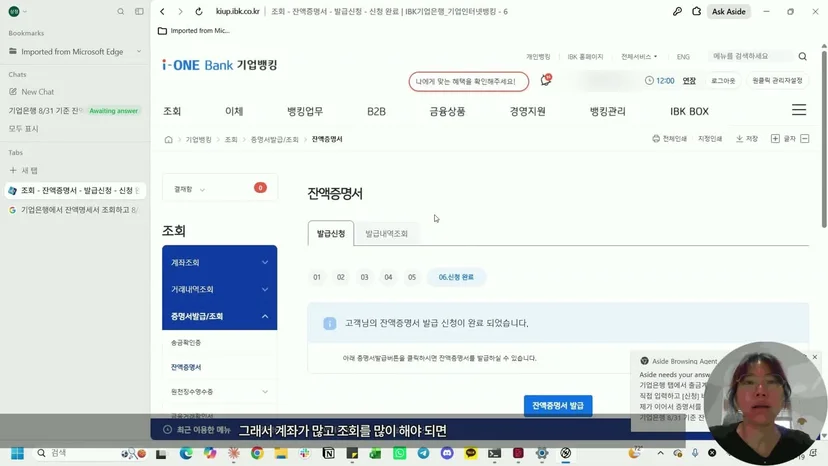Expand Imported from Microsoft Edge bookmarks folder
828x466 pixels.
75,51
